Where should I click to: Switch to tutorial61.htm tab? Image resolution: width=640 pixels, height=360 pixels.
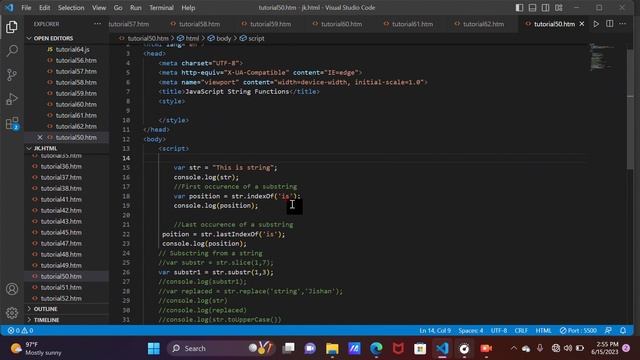[409, 24]
